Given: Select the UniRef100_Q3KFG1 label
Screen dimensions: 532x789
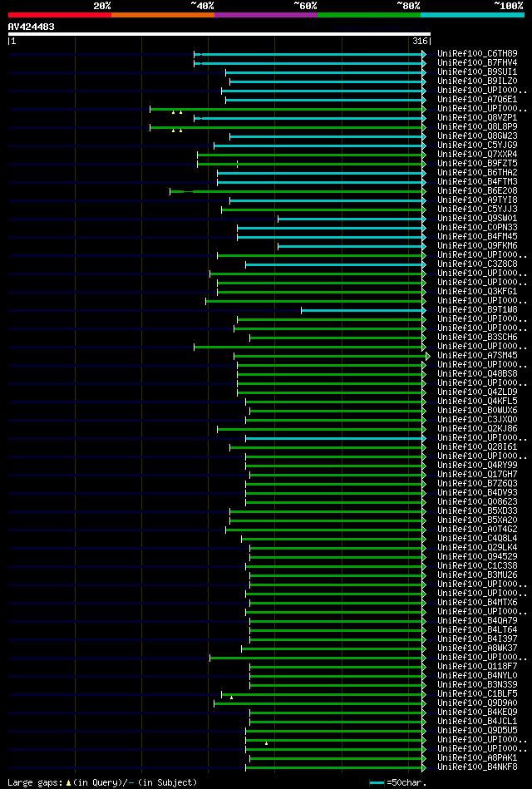Looking at the screenshot, I should [x=477, y=292].
